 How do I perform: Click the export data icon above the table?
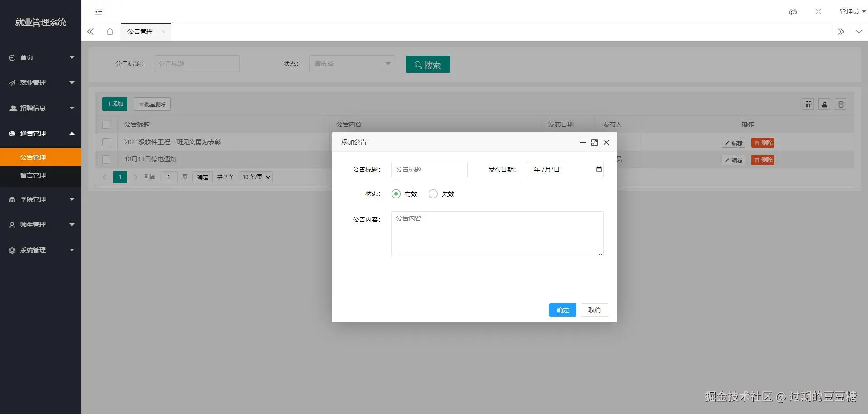point(824,104)
